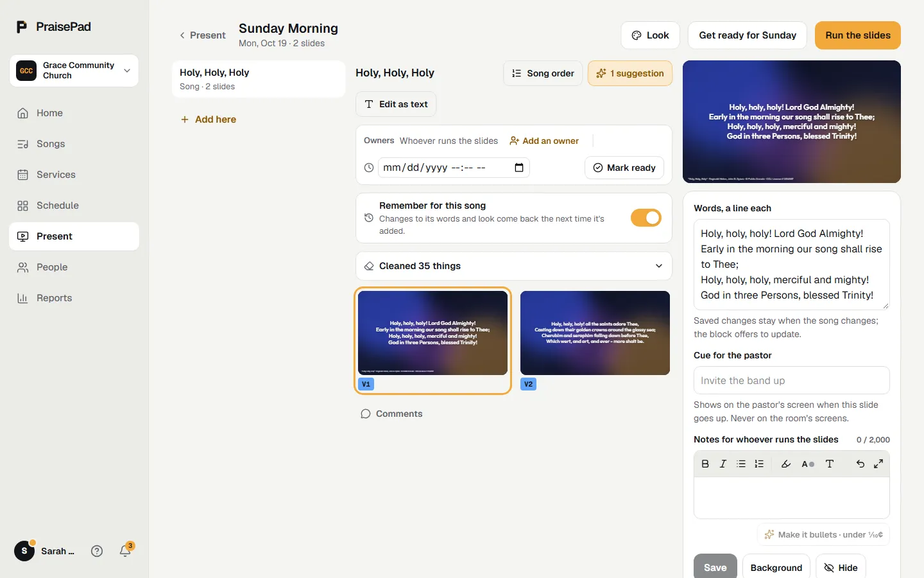The image size is (924, 578).
Task: Go to the Schedule section
Action: [x=74, y=206]
